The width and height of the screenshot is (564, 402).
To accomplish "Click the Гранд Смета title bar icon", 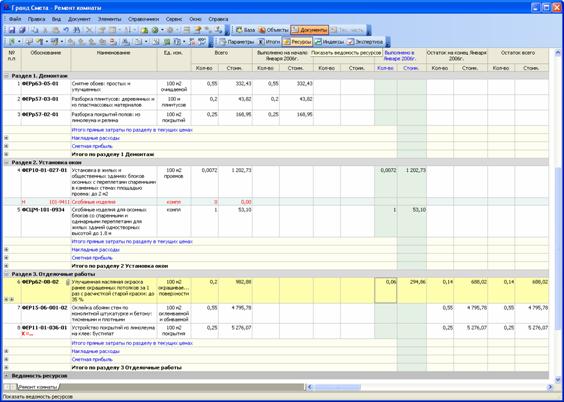I will 6,7.
